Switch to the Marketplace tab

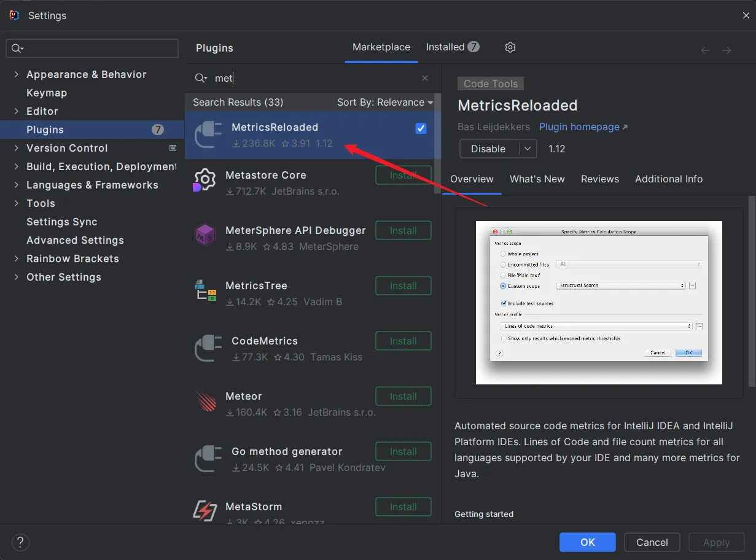pyautogui.click(x=381, y=47)
